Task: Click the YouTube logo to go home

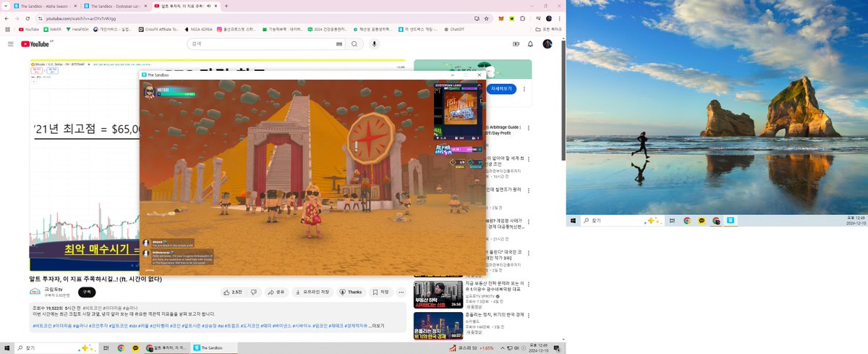Action: [x=35, y=44]
